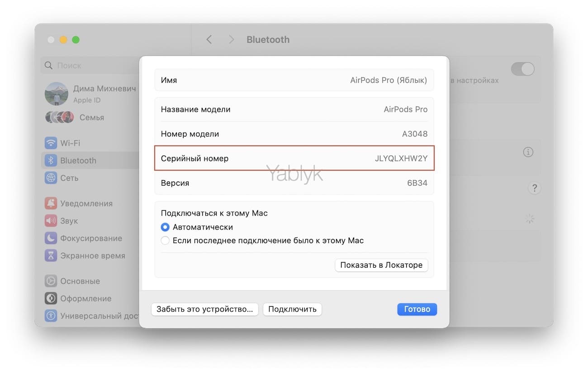Click the Семья sidebar label
This screenshot has height=374, width=588.
pos(92,117)
